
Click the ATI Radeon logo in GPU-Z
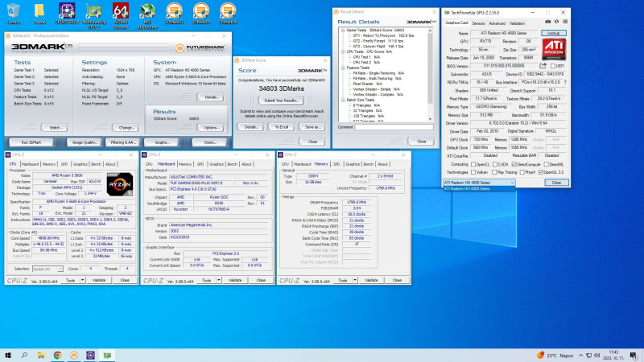pos(554,49)
